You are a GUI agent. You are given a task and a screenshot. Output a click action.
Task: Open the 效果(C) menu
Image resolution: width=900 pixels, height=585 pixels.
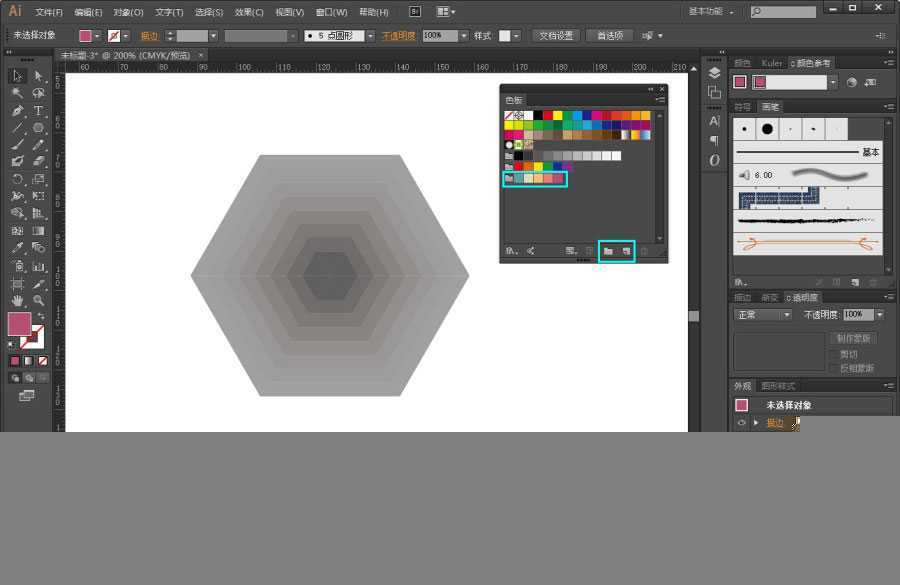pos(249,12)
